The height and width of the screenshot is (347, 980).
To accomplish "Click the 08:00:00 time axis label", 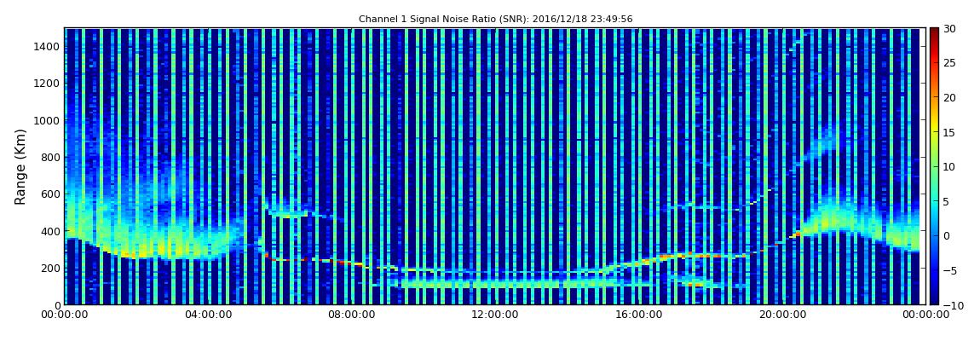I will [x=350, y=315].
